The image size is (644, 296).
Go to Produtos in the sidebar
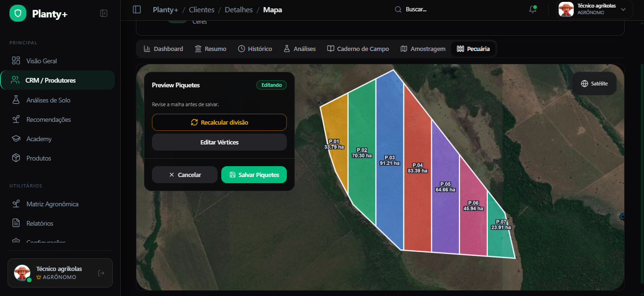coord(38,158)
